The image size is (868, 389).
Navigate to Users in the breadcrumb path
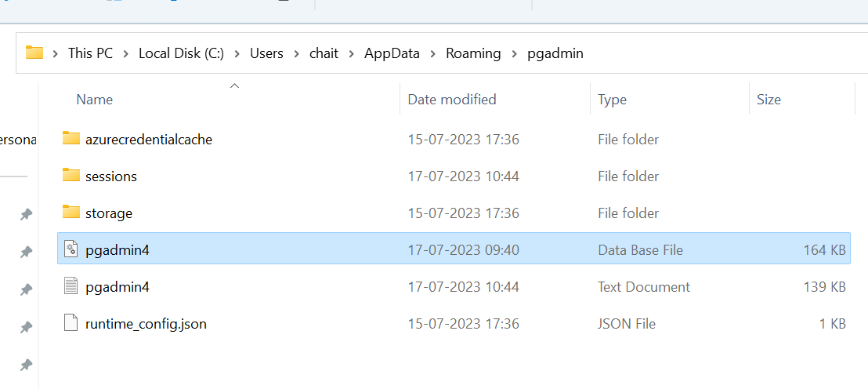click(x=266, y=53)
